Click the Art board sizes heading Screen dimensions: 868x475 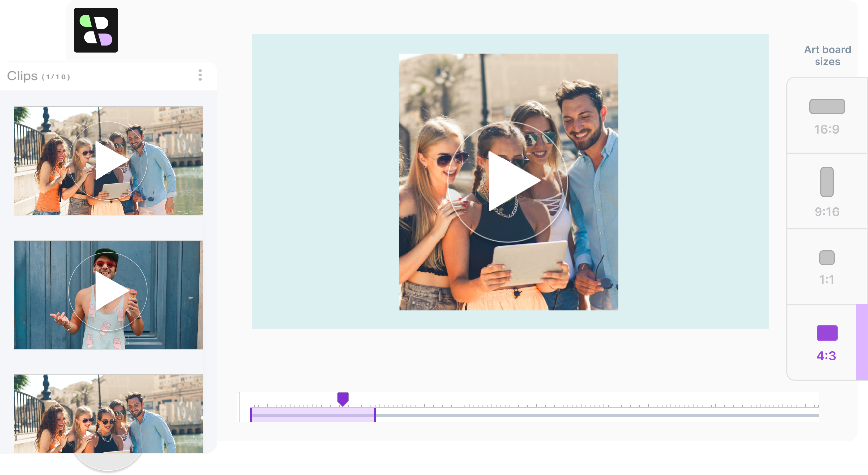coord(827,55)
